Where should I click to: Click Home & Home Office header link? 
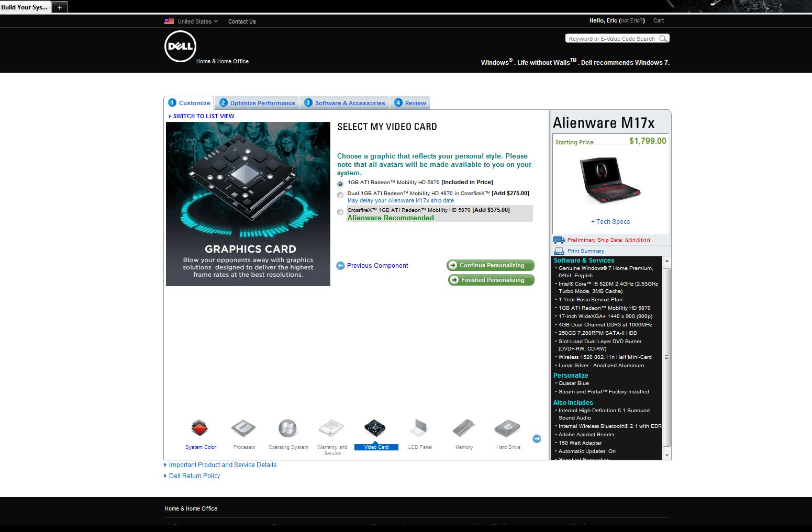click(223, 61)
